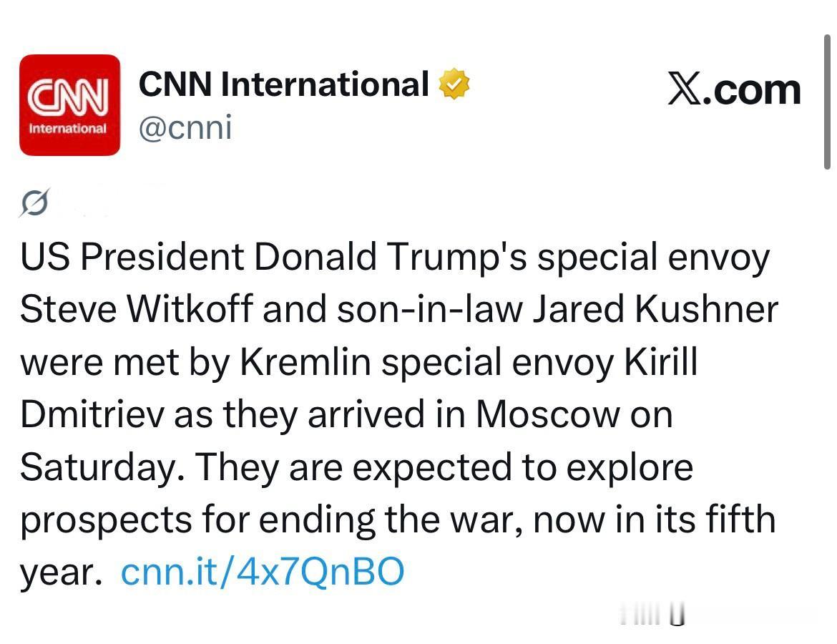Click the faded watermark at the bottom right

tap(652, 614)
